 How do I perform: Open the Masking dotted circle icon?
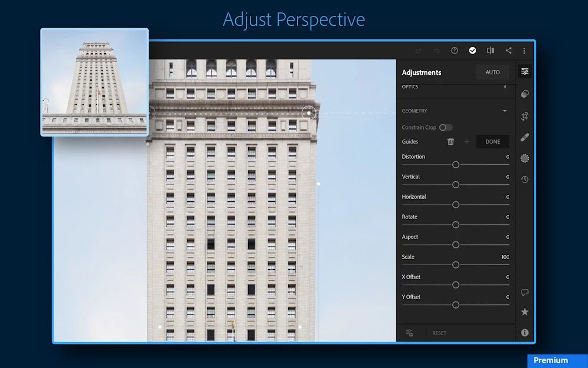point(524,158)
